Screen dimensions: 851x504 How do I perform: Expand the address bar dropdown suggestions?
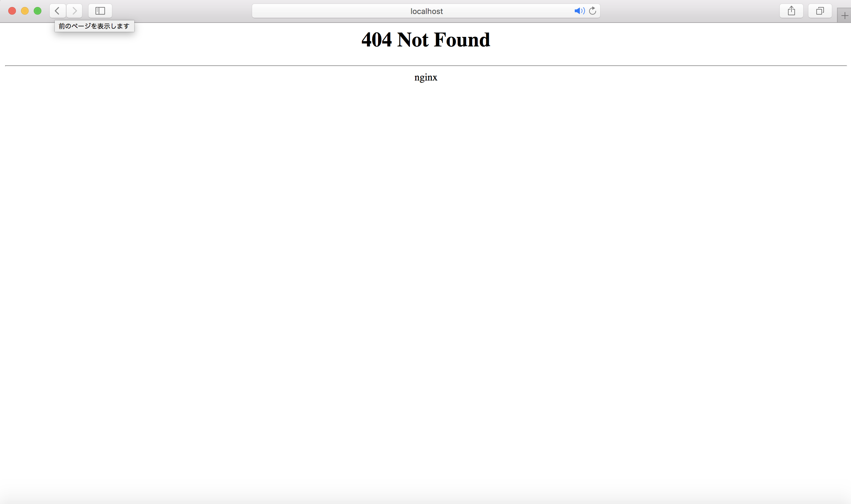click(425, 10)
